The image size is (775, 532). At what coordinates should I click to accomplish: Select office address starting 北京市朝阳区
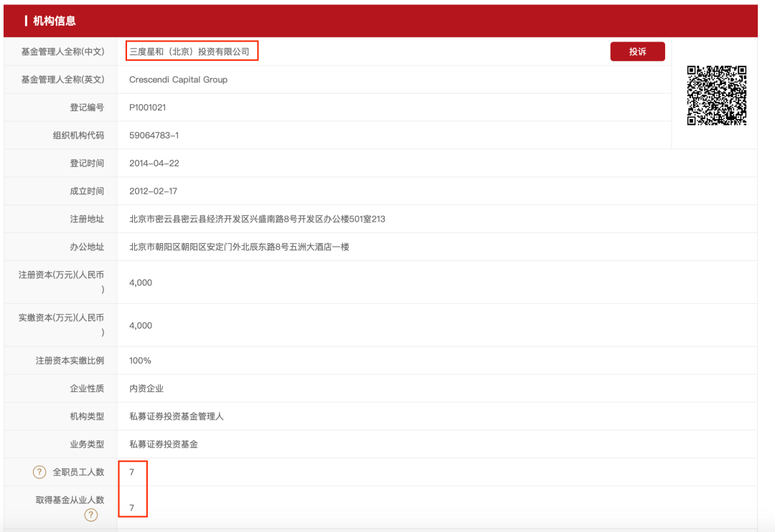(x=239, y=247)
